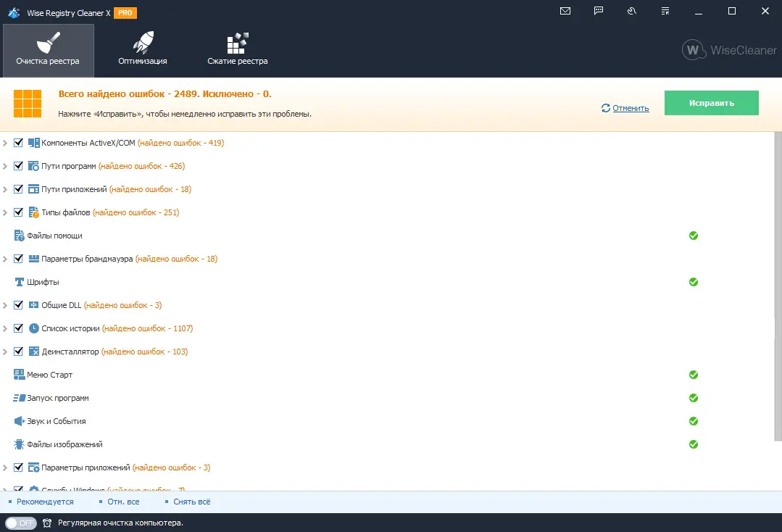Click green checkmark status for Запуск программ
The image size is (782, 532).
[x=694, y=398]
